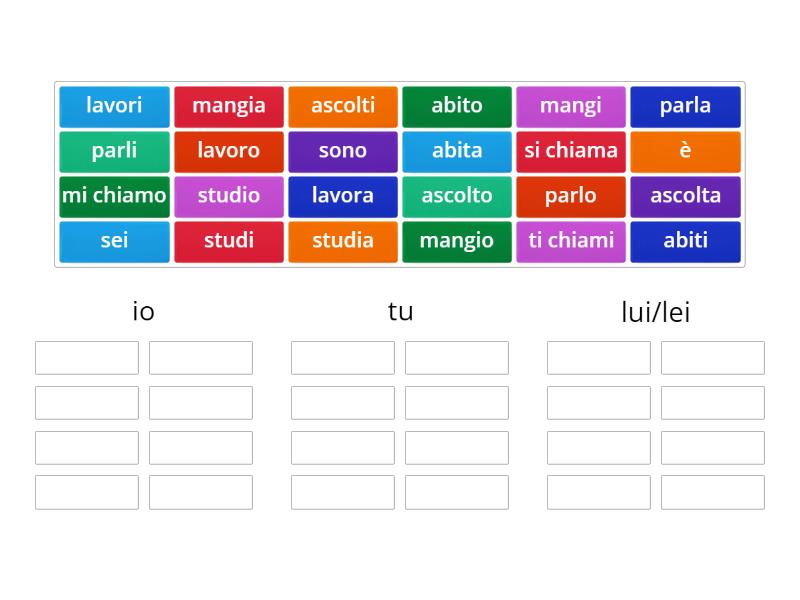Pick the blue 'sei' tile
This screenshot has height=600, width=800.
pyautogui.click(x=114, y=241)
